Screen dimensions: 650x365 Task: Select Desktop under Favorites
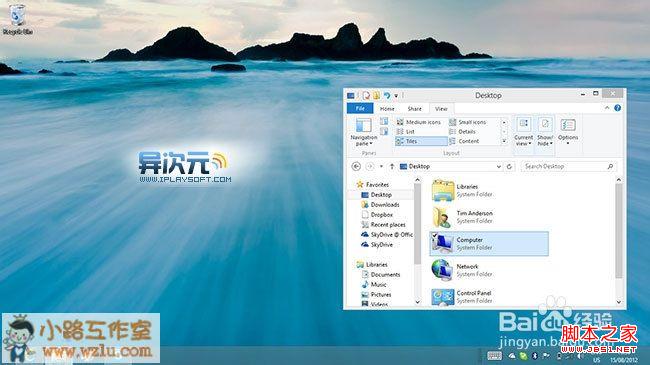pos(376,195)
